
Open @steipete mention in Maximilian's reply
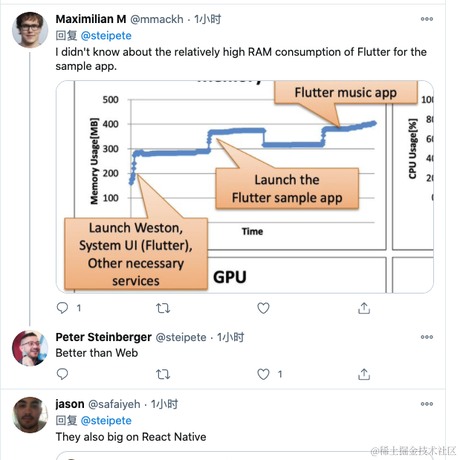(x=106, y=36)
